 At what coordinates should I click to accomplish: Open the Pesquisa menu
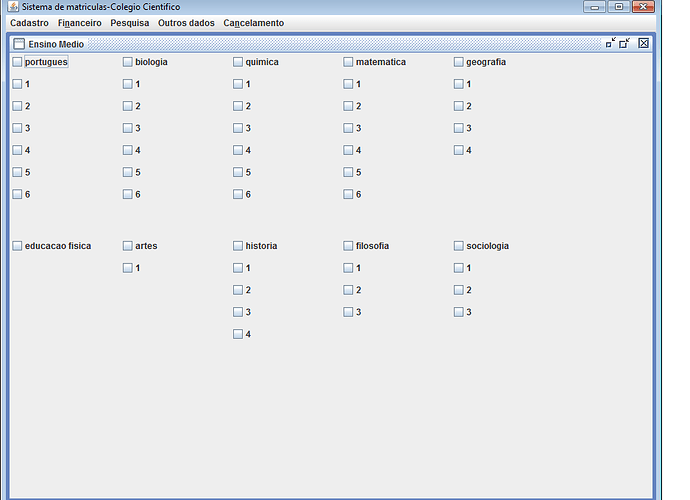pos(130,23)
